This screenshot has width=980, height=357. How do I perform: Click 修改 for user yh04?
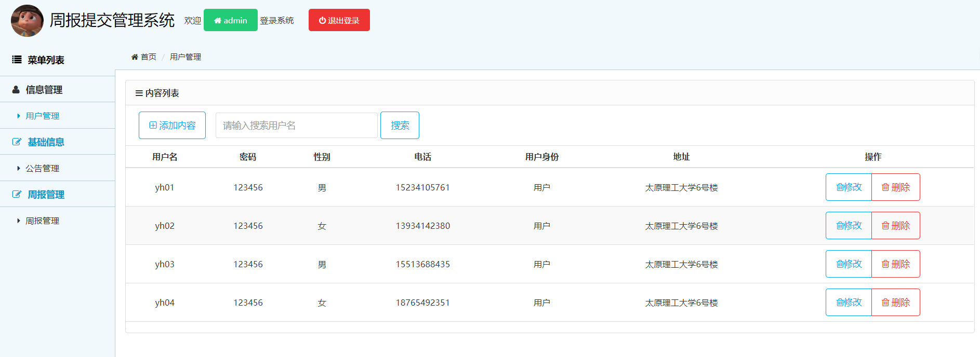[849, 303]
